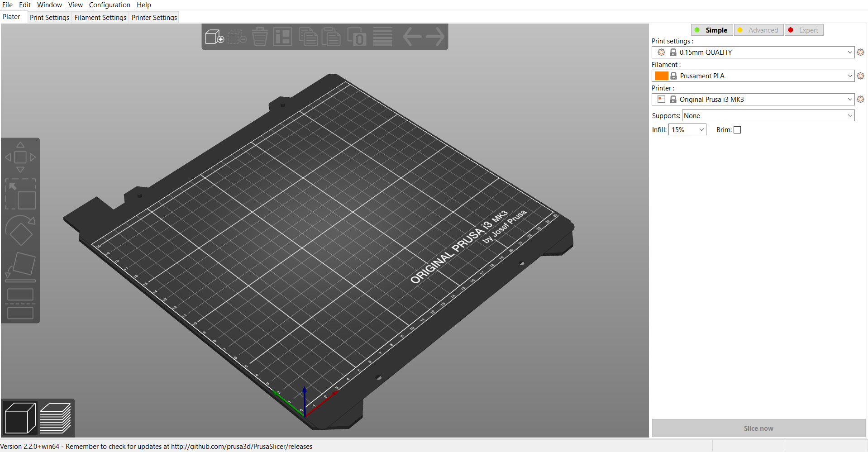Screen dimensions: 868x452
Task: Click the 'Printer :' label
Action: coord(663,88)
